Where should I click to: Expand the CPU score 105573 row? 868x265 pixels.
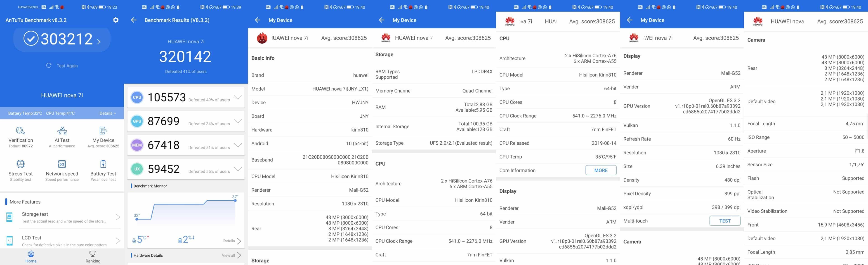point(238,98)
